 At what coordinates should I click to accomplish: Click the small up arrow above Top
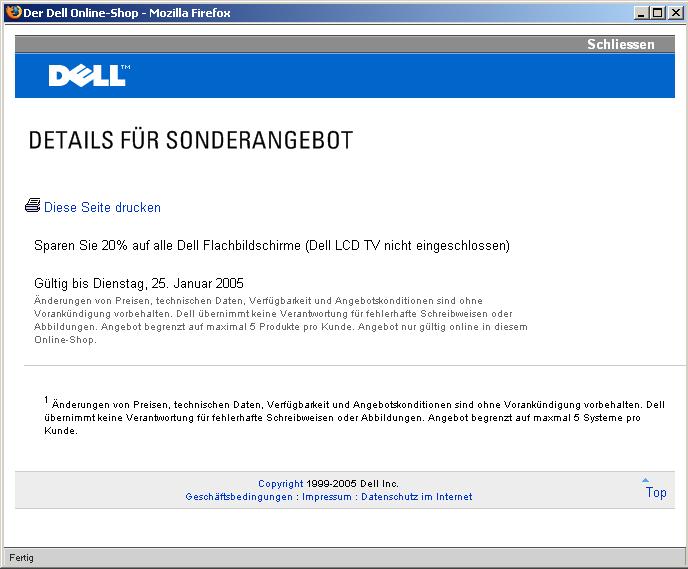(646, 480)
